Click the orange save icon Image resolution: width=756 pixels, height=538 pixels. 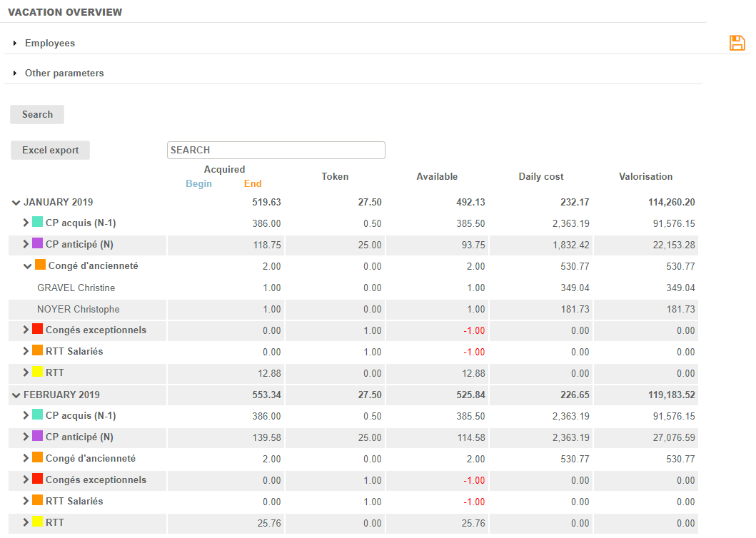(737, 43)
